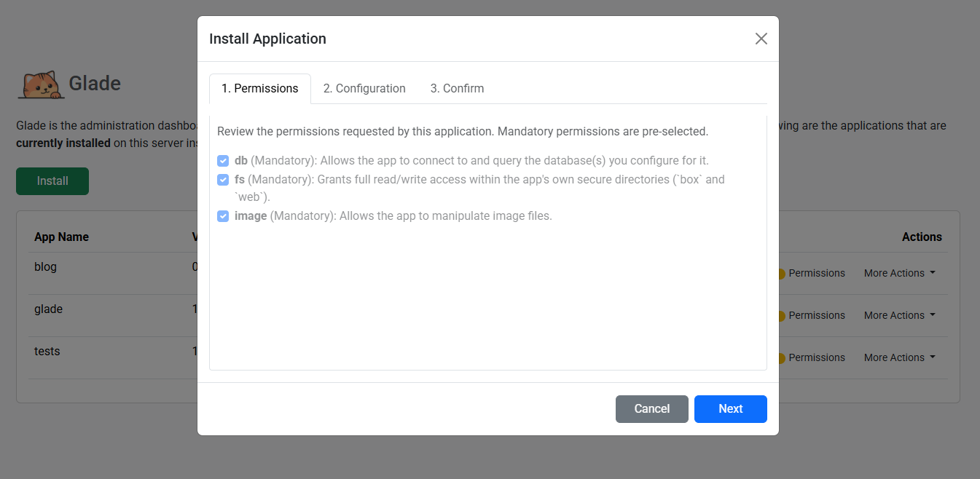Click the 'currently installed' bold text
This screenshot has width=980, height=479.
[x=63, y=143]
